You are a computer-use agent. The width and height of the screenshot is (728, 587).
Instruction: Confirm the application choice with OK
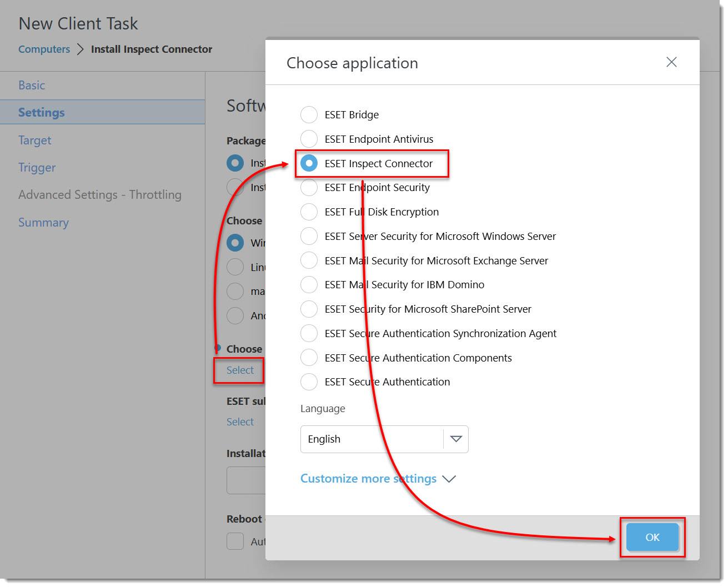click(x=652, y=537)
